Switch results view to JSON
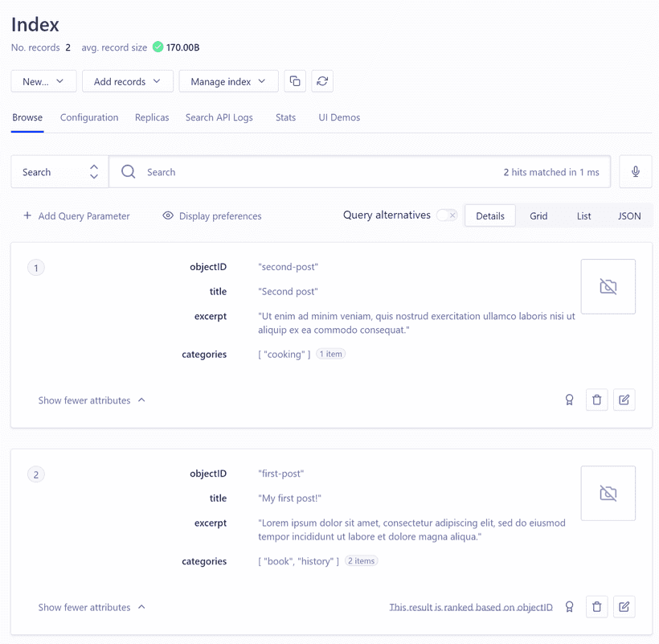659x644 pixels. click(x=629, y=215)
